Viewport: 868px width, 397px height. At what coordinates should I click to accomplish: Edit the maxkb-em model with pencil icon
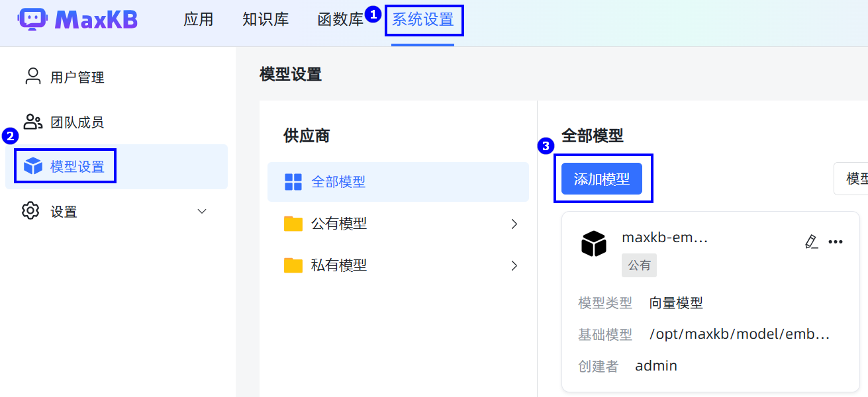(x=811, y=242)
